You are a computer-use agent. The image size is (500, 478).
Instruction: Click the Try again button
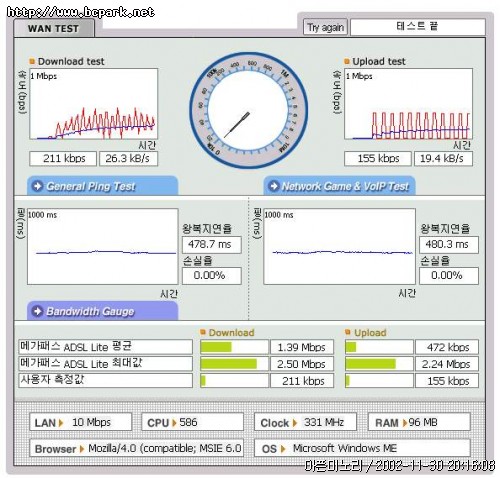pos(325,27)
